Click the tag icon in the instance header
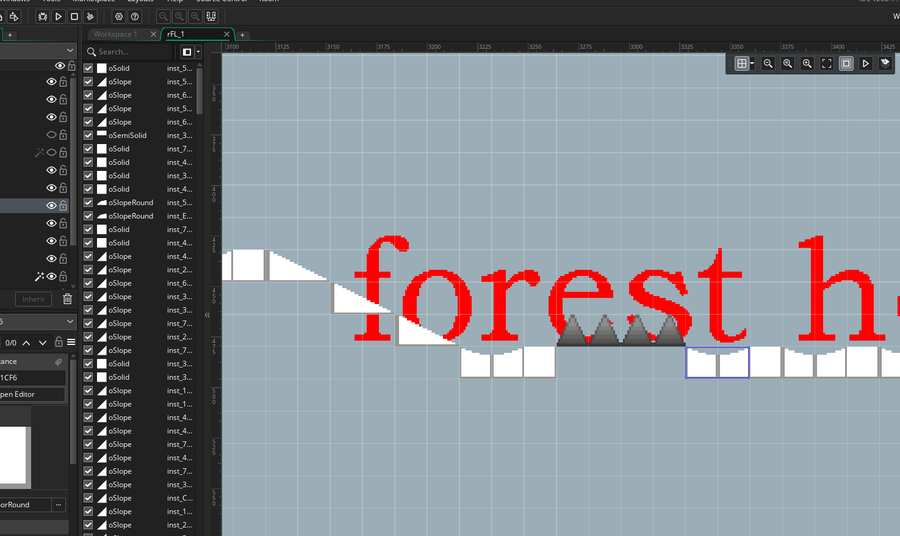Image resolution: width=900 pixels, height=536 pixels. (x=58, y=362)
